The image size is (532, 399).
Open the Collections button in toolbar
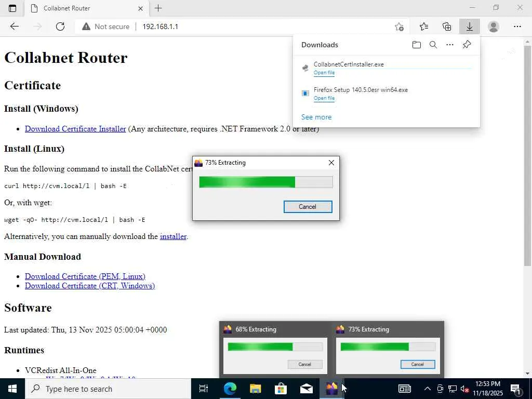447,26
